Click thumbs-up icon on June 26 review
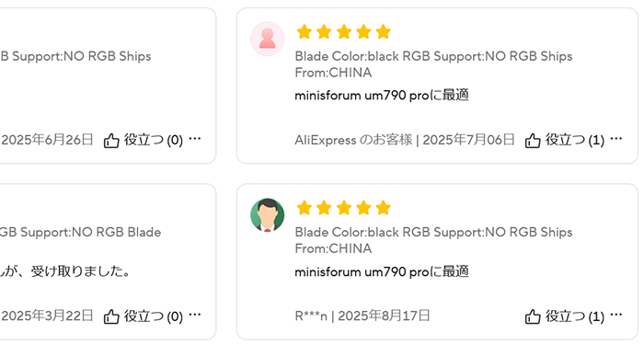 tap(111, 141)
